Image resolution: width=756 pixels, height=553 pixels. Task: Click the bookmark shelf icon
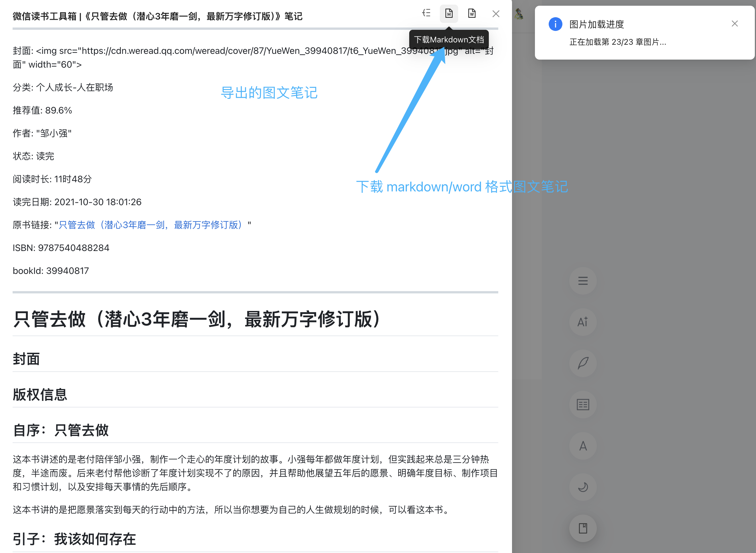coord(583,528)
